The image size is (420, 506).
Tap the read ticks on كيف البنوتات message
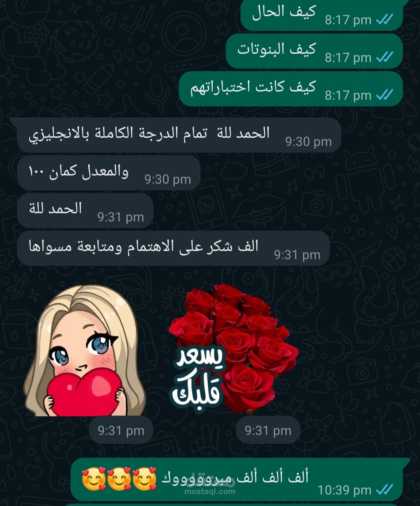(384, 57)
